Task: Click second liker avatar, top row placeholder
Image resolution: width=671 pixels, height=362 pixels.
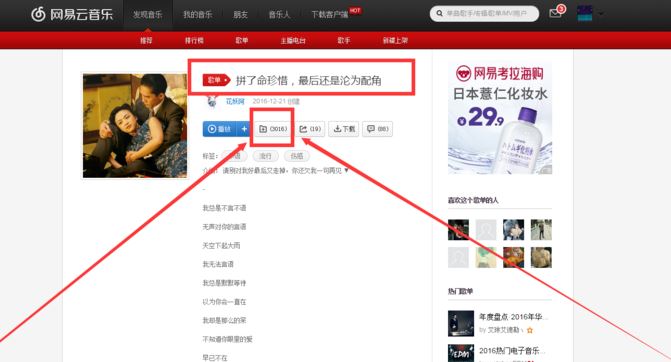Action: pos(486,230)
